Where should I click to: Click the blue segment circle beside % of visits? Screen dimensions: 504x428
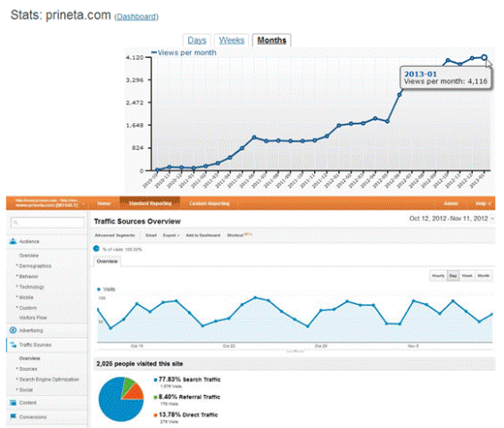(x=96, y=249)
